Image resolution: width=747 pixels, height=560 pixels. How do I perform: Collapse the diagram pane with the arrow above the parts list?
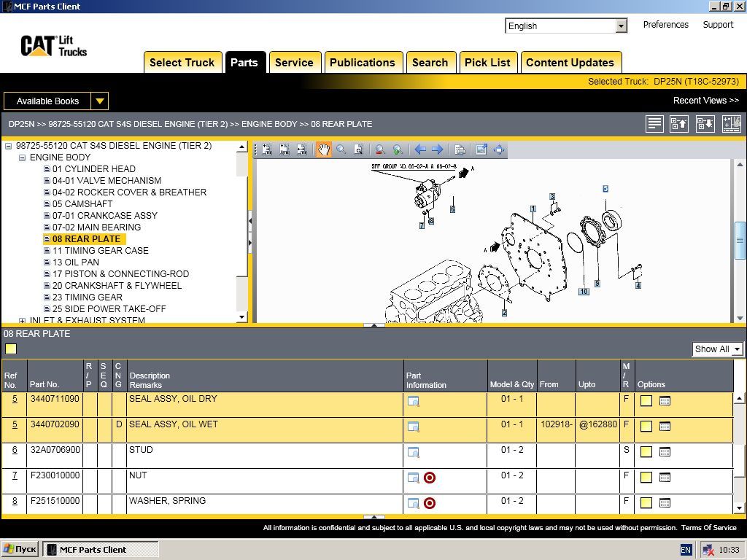click(x=374, y=325)
